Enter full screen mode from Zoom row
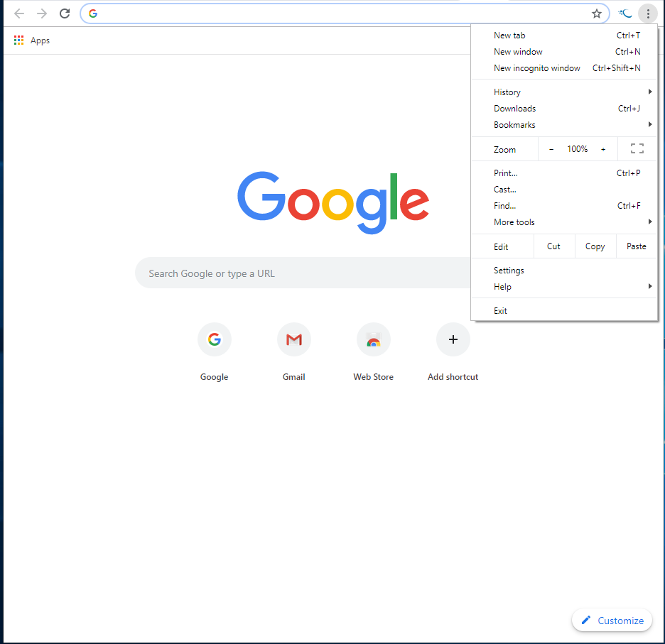Screen dimensions: 665x644 (x=637, y=149)
